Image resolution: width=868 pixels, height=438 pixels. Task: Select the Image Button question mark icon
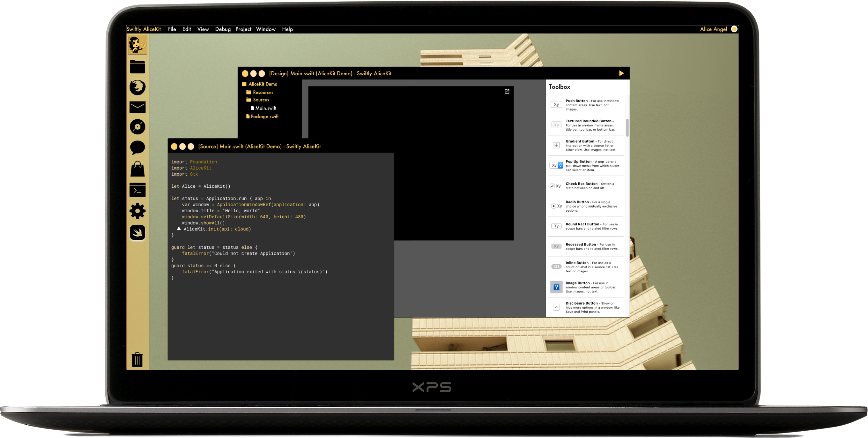[556, 287]
